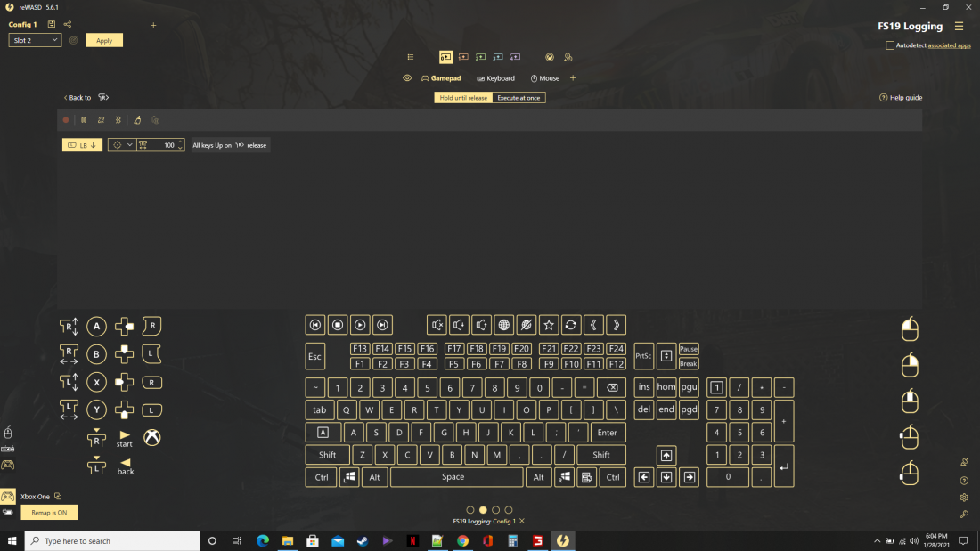Switch to the Keyboard tab

[x=495, y=78]
